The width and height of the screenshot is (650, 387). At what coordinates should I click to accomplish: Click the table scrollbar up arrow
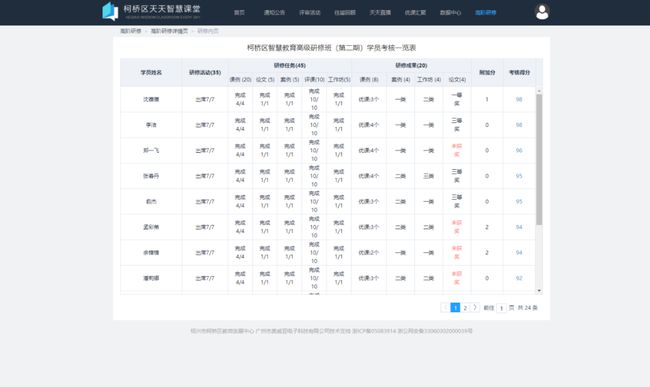pos(539,91)
